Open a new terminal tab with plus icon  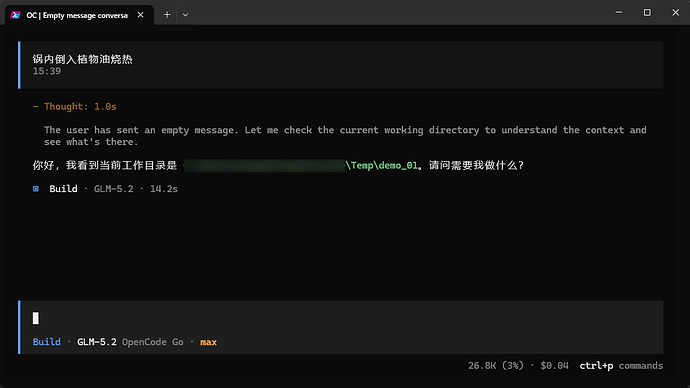[x=167, y=15]
